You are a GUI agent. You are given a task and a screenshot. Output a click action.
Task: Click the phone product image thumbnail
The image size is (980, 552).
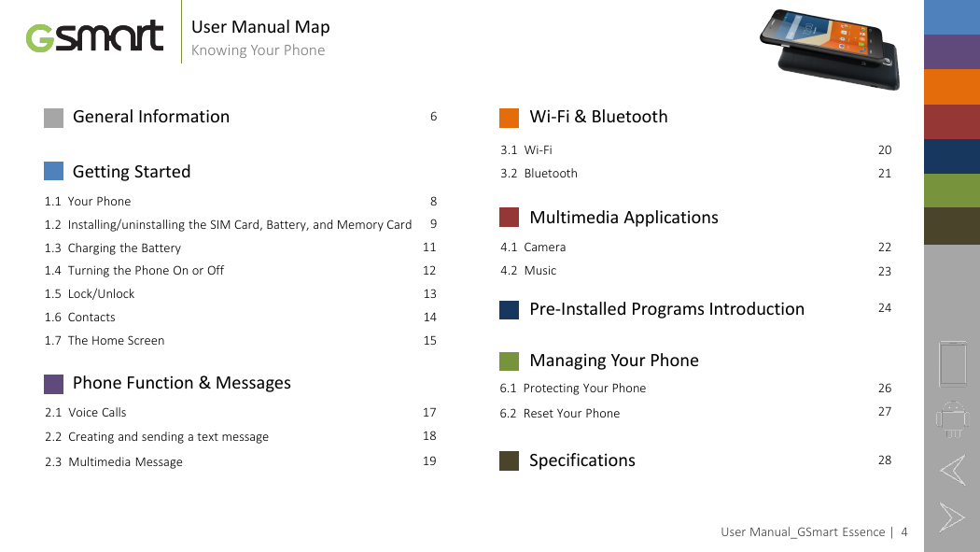pos(830,49)
